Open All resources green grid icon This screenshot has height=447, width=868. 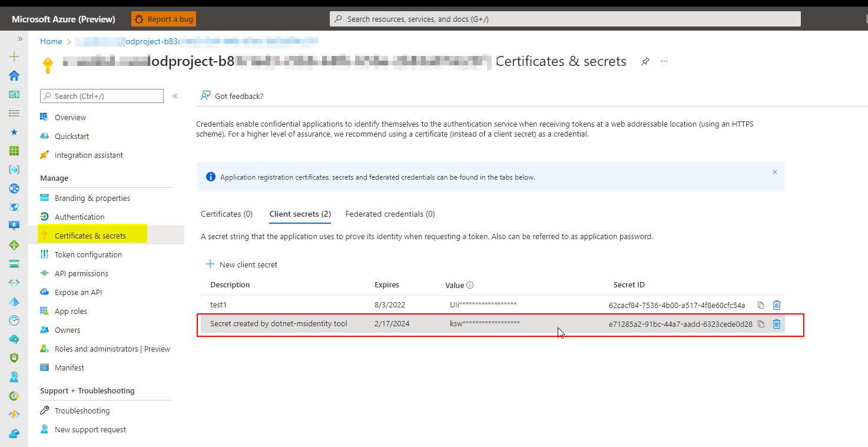coord(14,151)
